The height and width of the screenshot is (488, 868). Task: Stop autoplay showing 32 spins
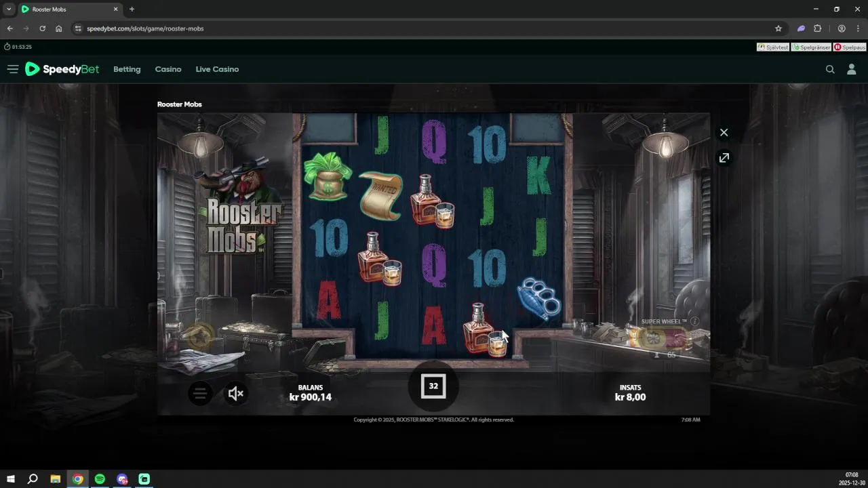pos(433,386)
